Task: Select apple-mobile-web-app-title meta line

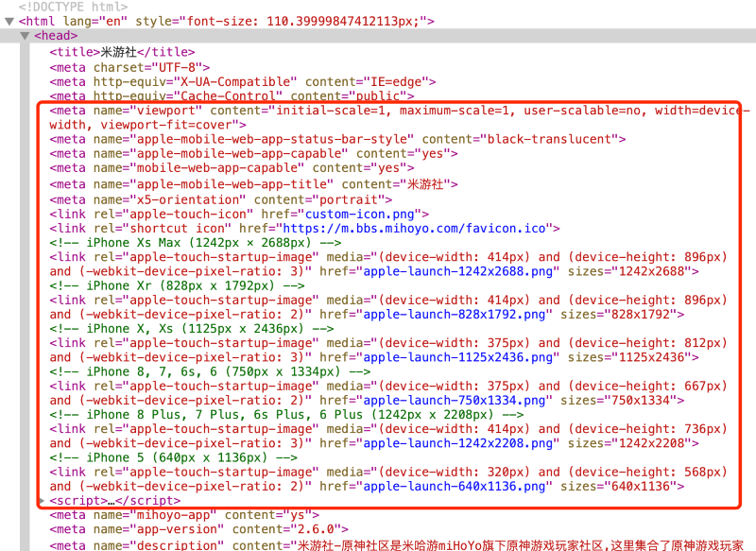Action: [253, 184]
